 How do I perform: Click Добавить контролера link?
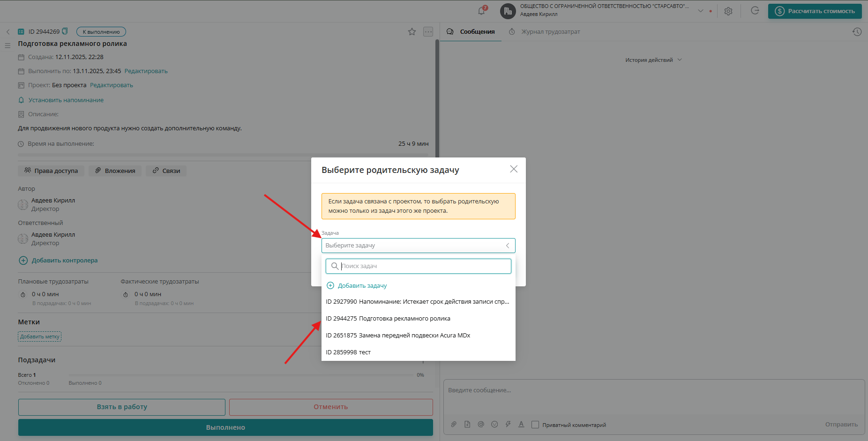pos(65,261)
